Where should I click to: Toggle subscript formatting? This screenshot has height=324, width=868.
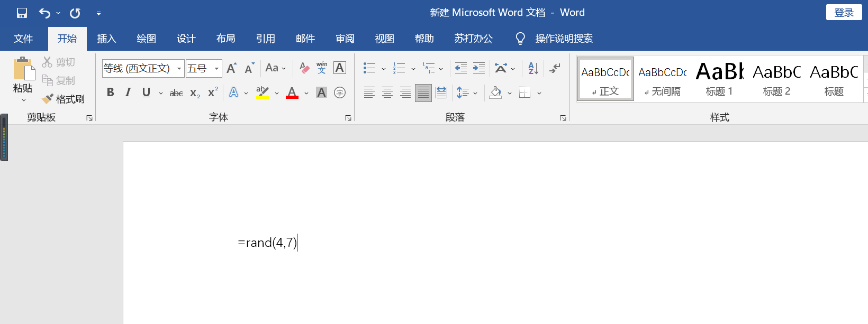[x=195, y=93]
